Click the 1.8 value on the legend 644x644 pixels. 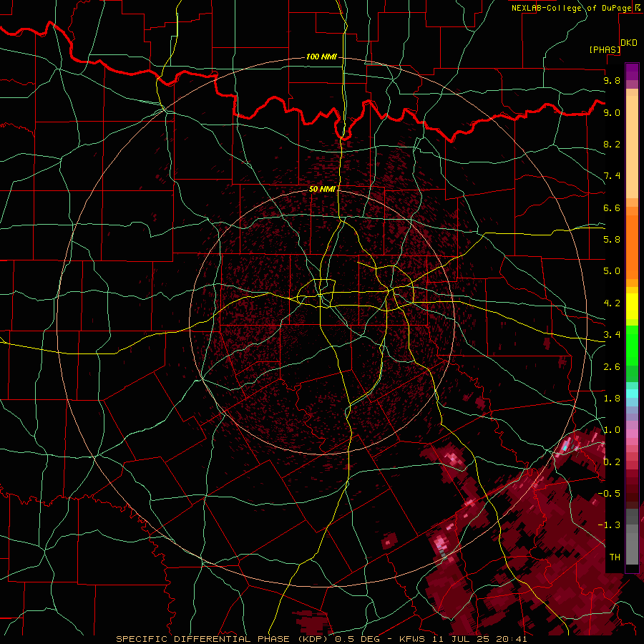612,399
